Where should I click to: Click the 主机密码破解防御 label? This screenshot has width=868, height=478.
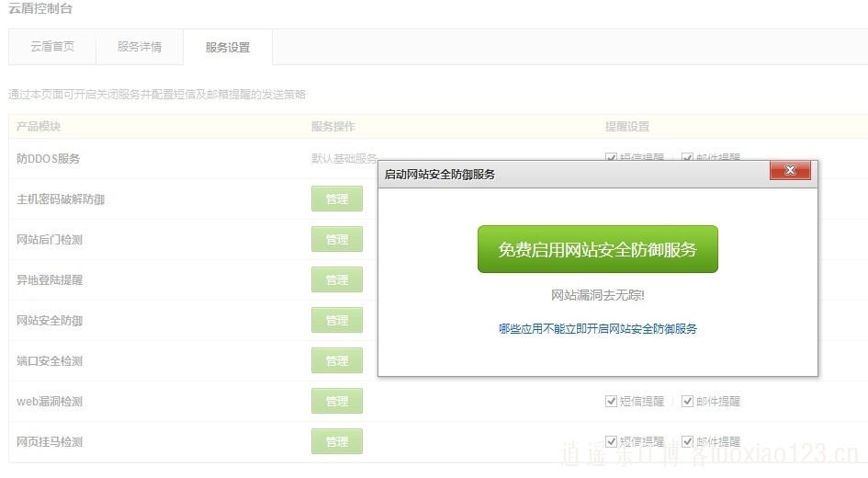point(61,199)
